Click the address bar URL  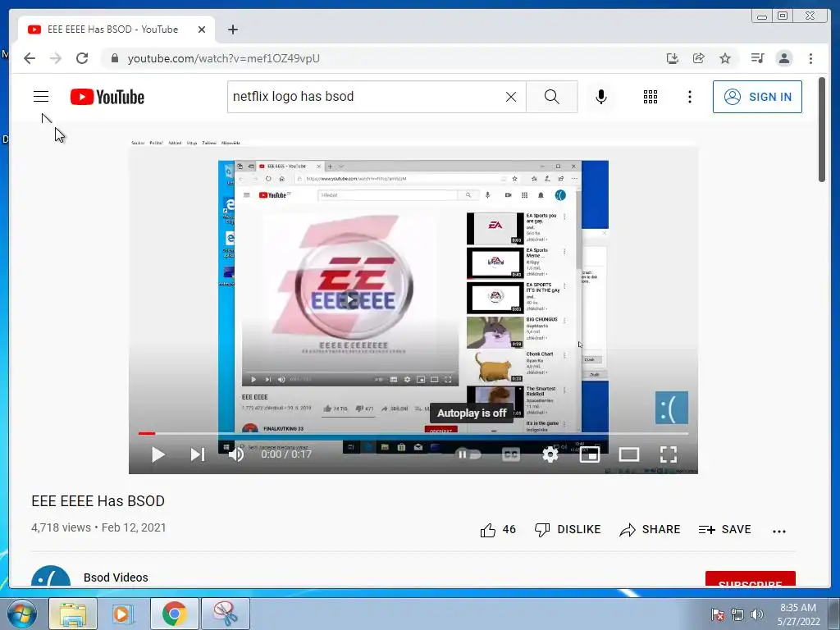click(223, 58)
